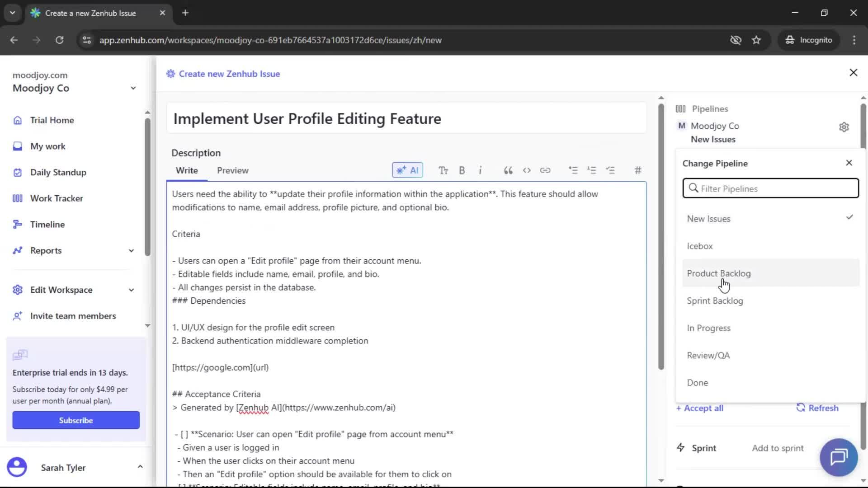Open the Work Tracker page
This screenshot has width=868, height=488.
point(57,198)
